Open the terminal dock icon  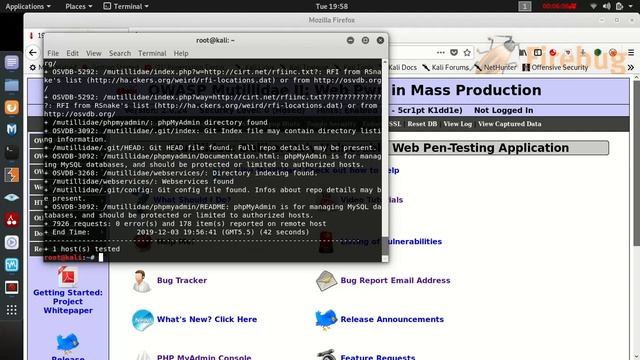coord(11,152)
